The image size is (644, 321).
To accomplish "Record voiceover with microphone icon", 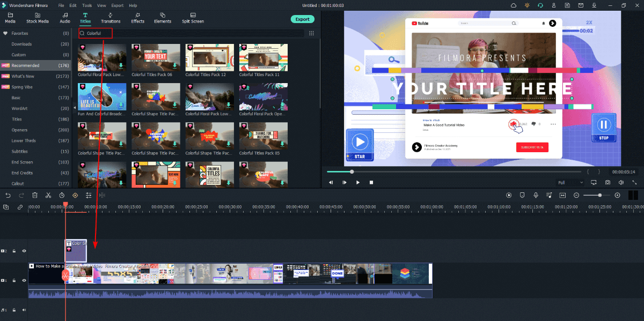I will [x=536, y=196].
